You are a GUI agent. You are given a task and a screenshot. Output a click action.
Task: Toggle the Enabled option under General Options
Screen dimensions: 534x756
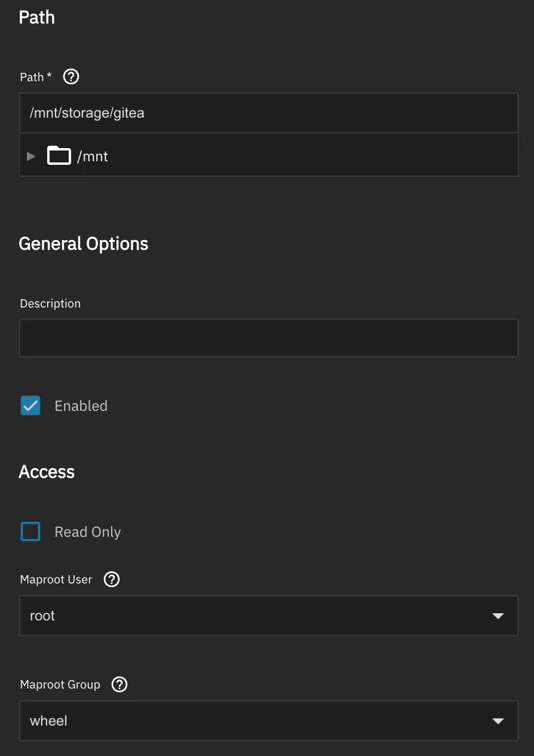point(30,405)
